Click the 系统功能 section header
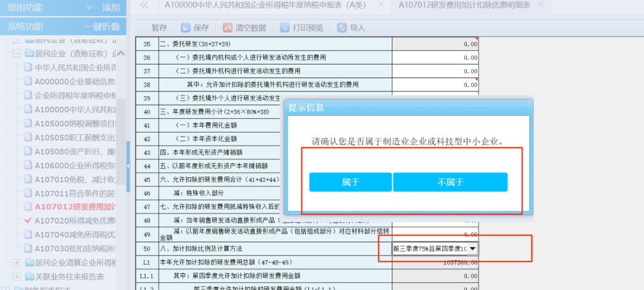The width and height of the screenshot is (644, 290). pos(25,27)
